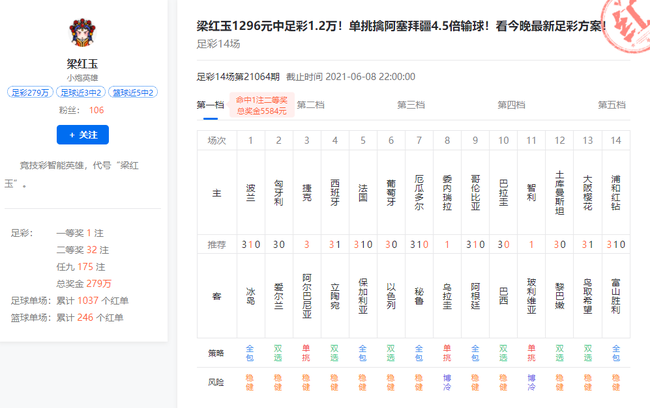Click home team 波兰 in match 1

click(x=251, y=193)
